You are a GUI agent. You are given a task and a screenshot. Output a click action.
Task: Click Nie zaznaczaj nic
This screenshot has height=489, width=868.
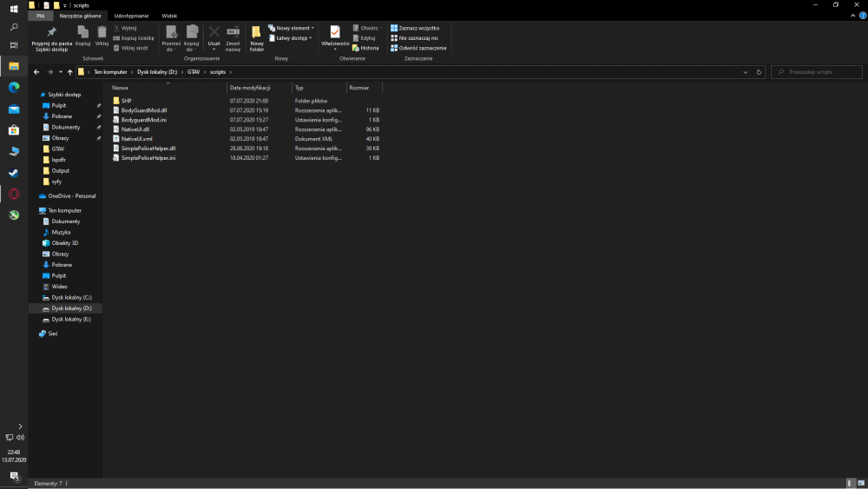pyautogui.click(x=414, y=38)
